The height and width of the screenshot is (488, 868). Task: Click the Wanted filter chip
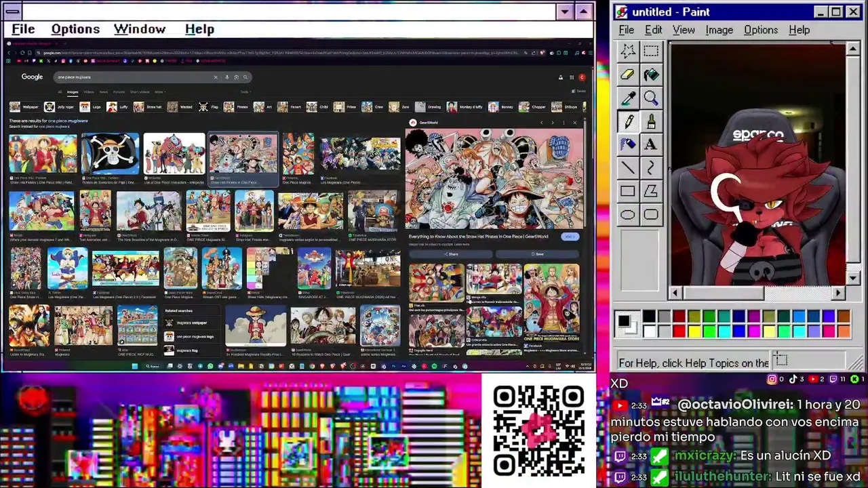(180, 106)
